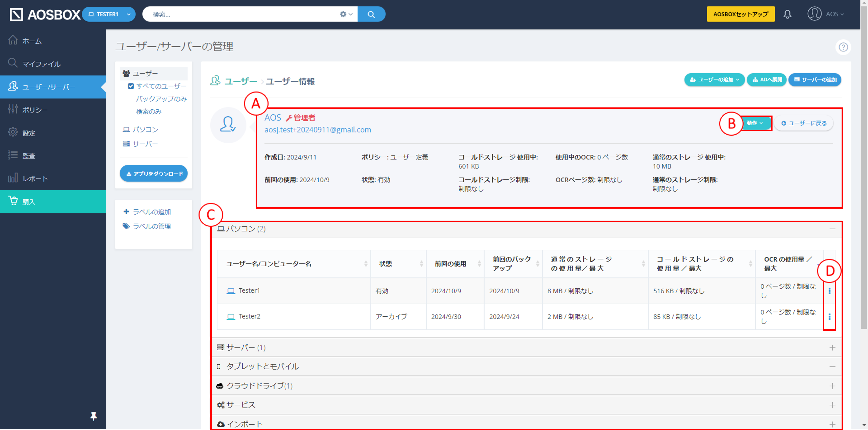Expand the サーバー (1) section
868x430 pixels.
coord(832,348)
